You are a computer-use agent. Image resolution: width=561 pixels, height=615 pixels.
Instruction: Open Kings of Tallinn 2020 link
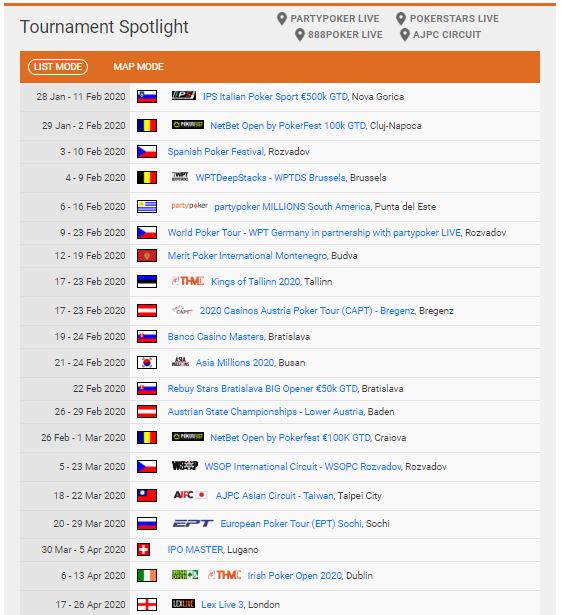click(256, 282)
